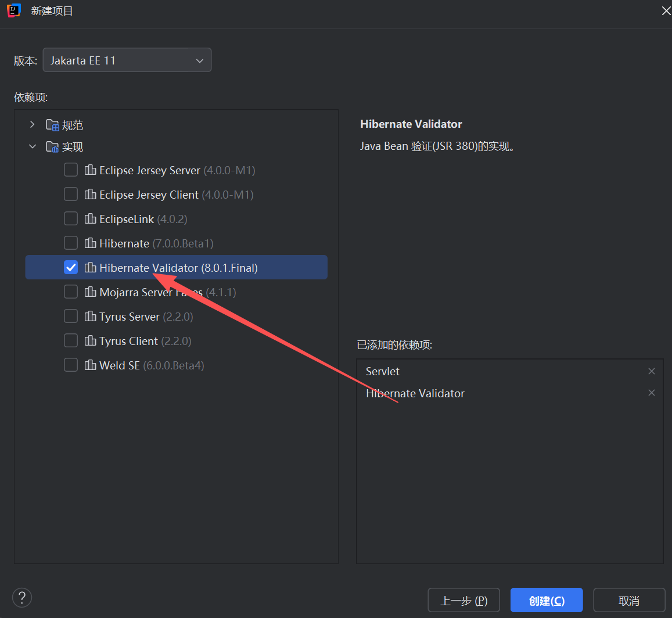Remove Servlet from added dependencies
This screenshot has width=672, height=618.
point(652,371)
